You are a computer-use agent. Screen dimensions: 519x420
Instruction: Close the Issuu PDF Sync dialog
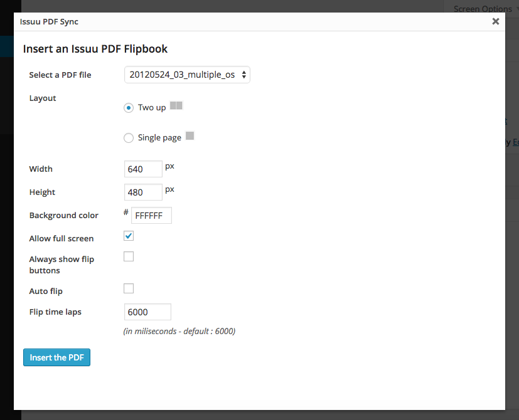[x=496, y=21]
